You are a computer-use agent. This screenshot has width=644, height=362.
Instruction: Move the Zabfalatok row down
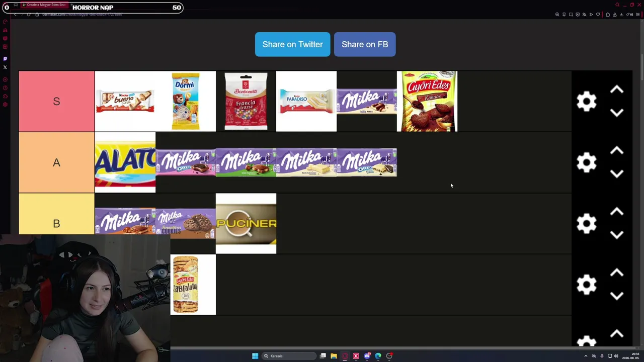[617, 296]
